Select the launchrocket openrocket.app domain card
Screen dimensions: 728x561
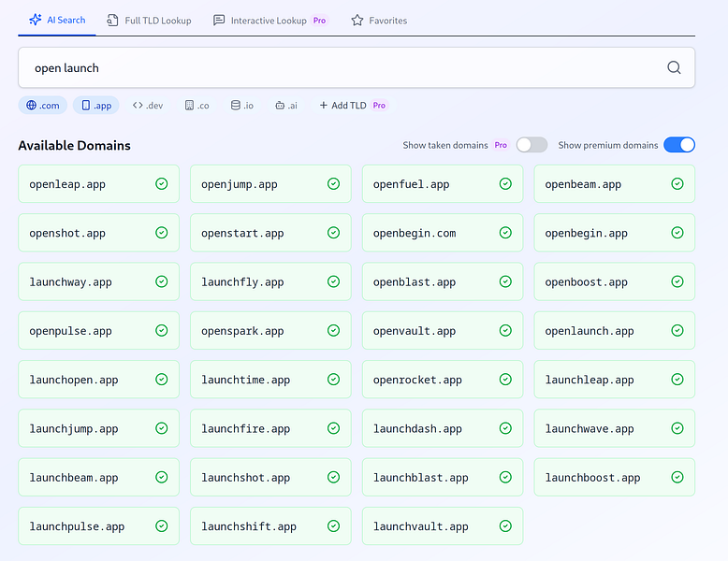tap(443, 379)
